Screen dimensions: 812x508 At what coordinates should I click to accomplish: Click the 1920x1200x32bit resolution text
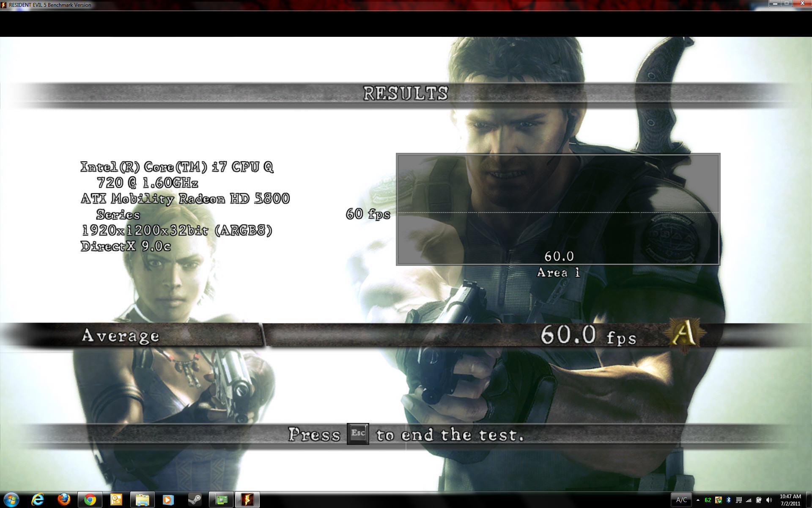pyautogui.click(x=177, y=230)
